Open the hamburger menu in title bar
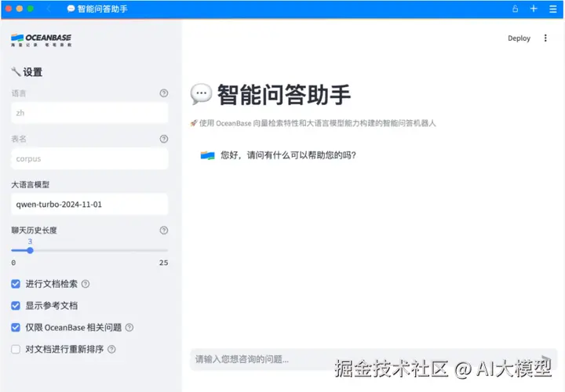 click(552, 9)
